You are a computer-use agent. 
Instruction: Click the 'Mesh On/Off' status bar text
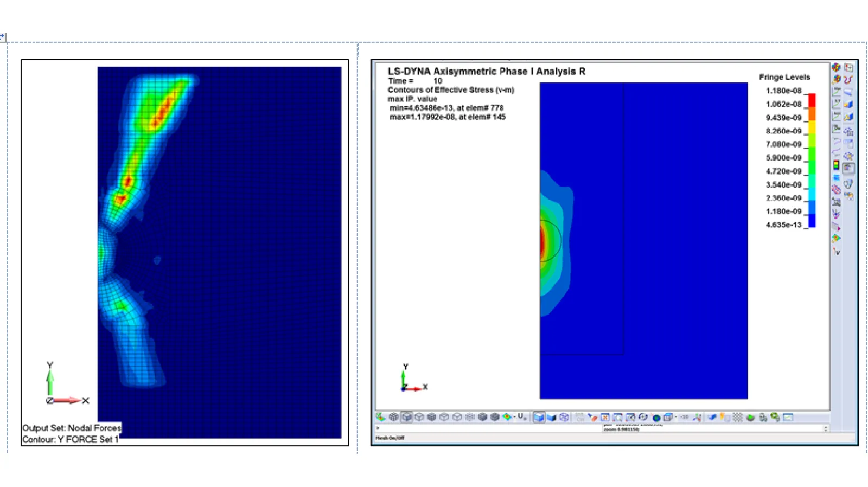[390, 438]
